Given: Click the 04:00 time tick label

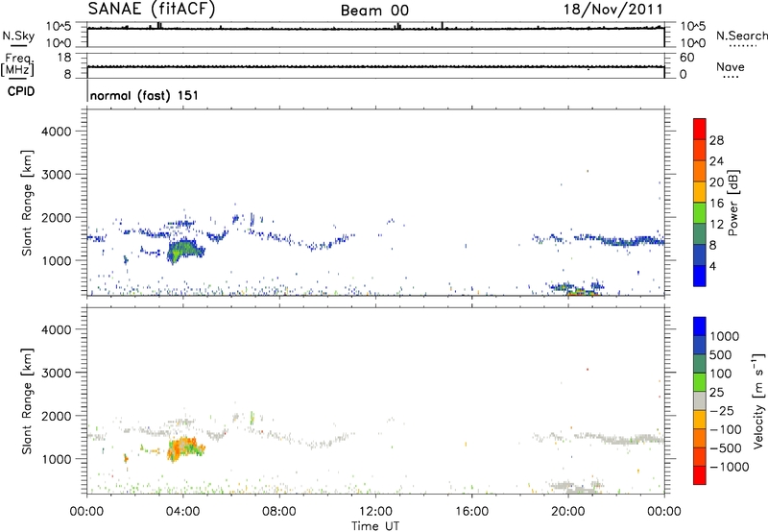Looking at the screenshot, I should tap(182, 512).
